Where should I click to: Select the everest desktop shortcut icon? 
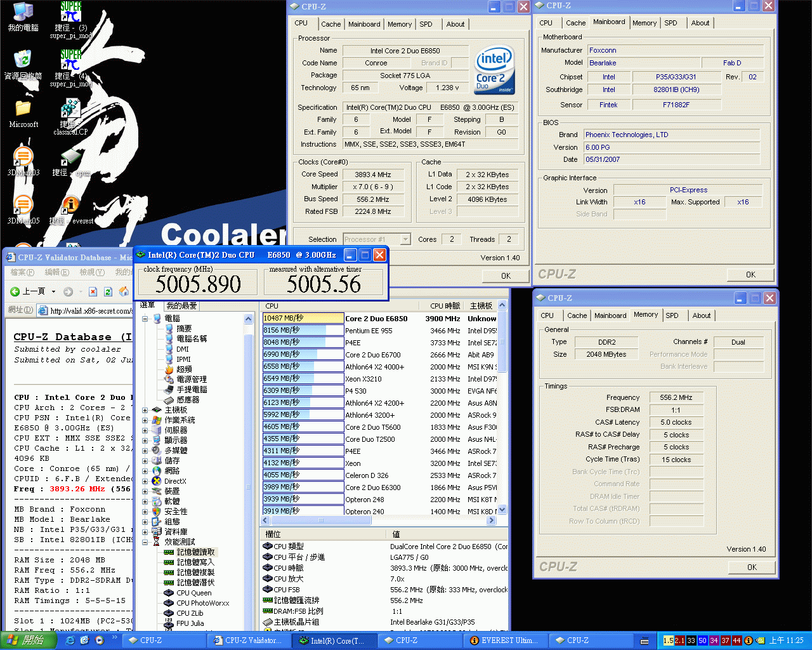tap(70, 209)
